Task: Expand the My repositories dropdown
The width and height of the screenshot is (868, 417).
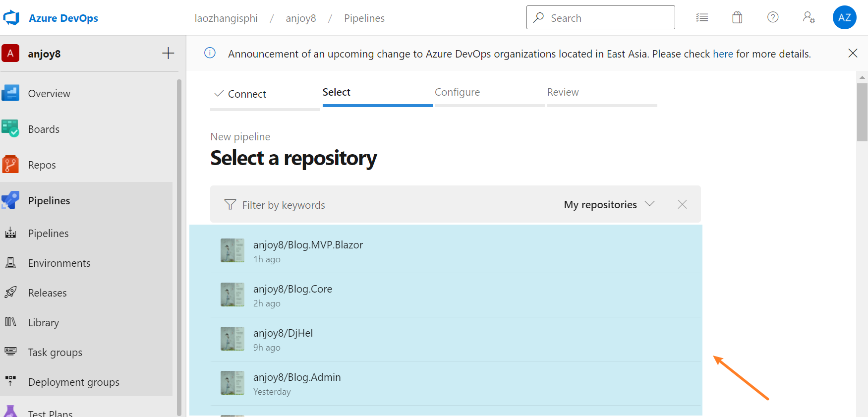Action: point(609,204)
